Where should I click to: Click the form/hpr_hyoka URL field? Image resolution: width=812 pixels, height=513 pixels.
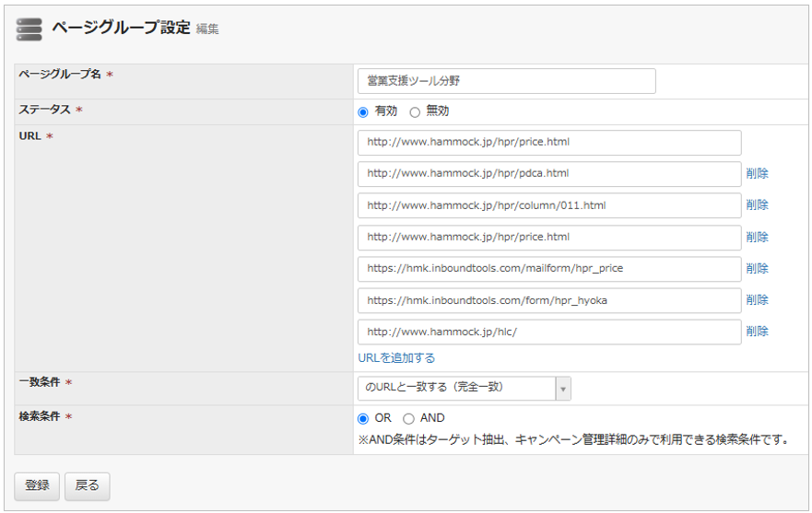coord(549,300)
